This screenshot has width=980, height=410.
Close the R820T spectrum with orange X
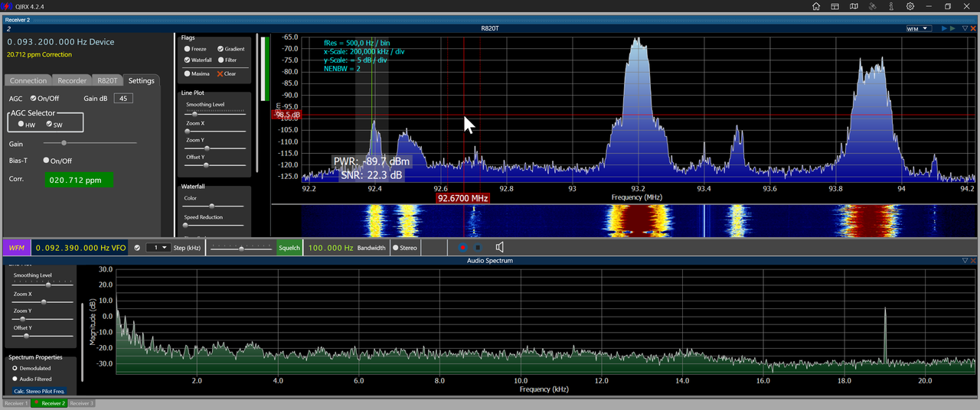point(973,28)
